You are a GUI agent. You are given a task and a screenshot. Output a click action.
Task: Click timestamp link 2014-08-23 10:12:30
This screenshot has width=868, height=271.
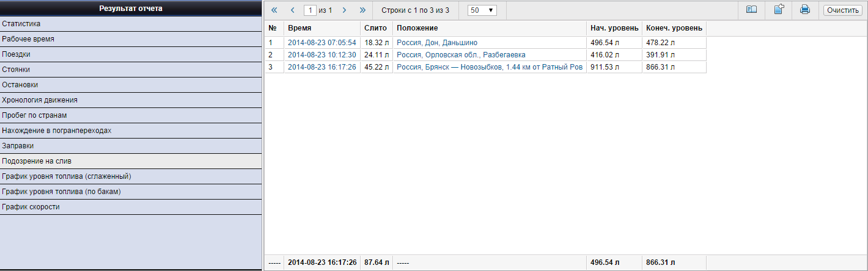point(322,55)
